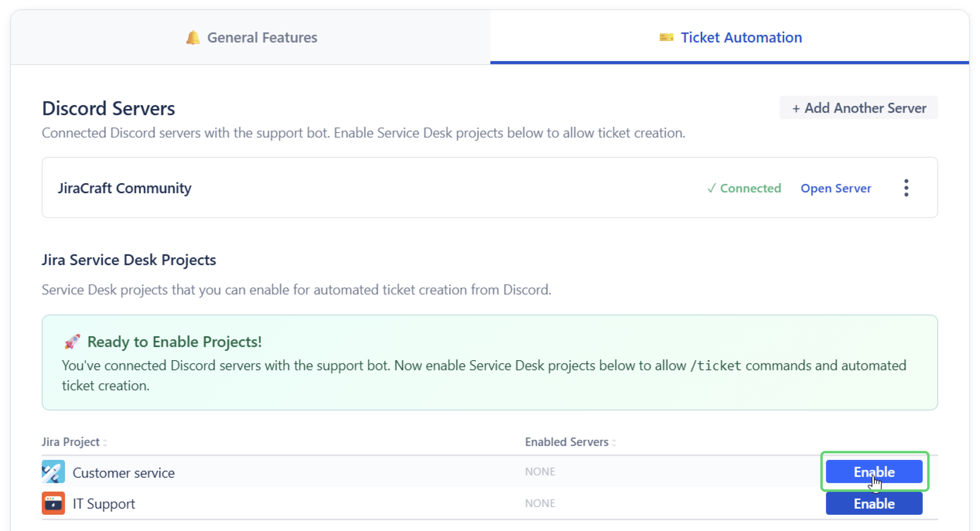Click NONE under Enabled Servers for Customer service

[x=540, y=471]
